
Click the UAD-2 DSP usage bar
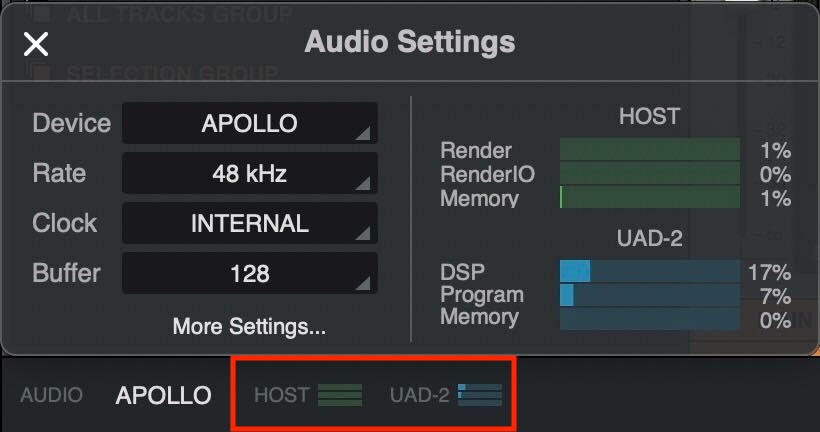click(x=649, y=271)
